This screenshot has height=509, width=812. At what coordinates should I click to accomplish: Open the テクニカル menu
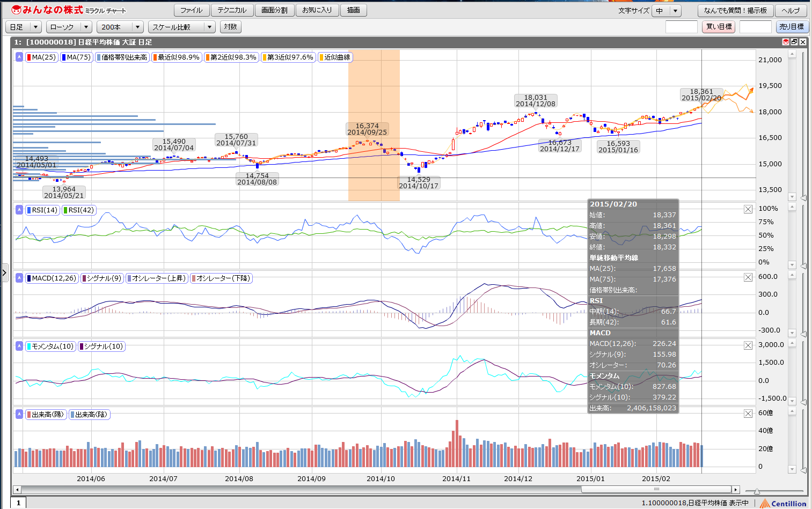(232, 10)
